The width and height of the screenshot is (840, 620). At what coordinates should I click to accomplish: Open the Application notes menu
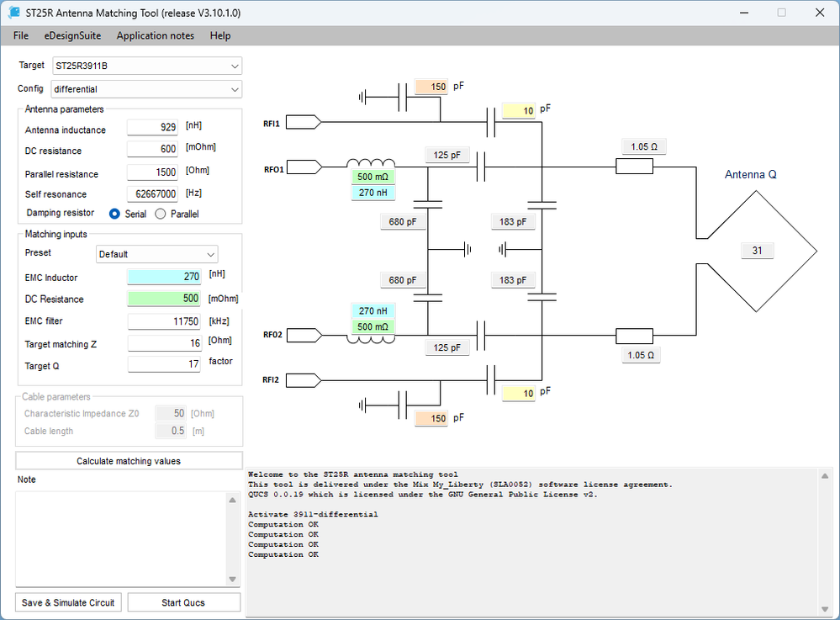(x=156, y=36)
